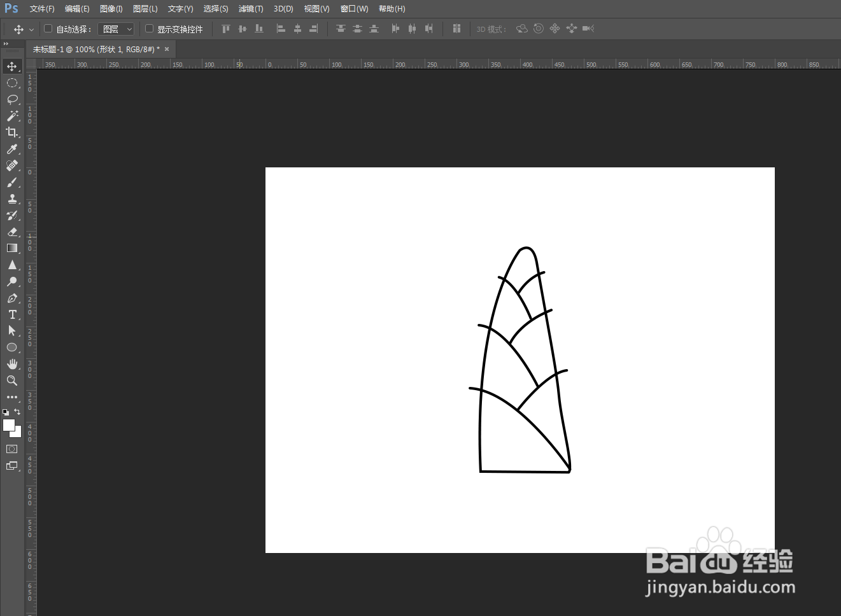Open the 编辑(E) menu
841x616 pixels.
click(x=77, y=9)
